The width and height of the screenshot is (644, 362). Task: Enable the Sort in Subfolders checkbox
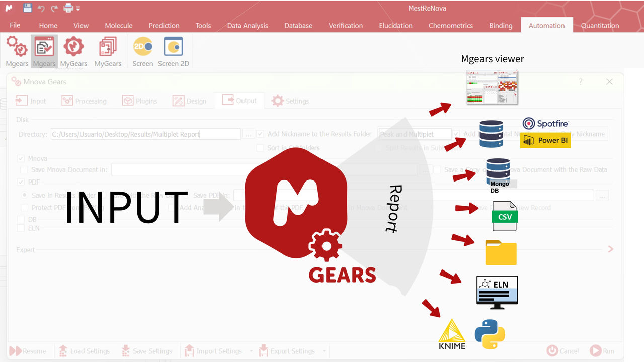pyautogui.click(x=260, y=148)
